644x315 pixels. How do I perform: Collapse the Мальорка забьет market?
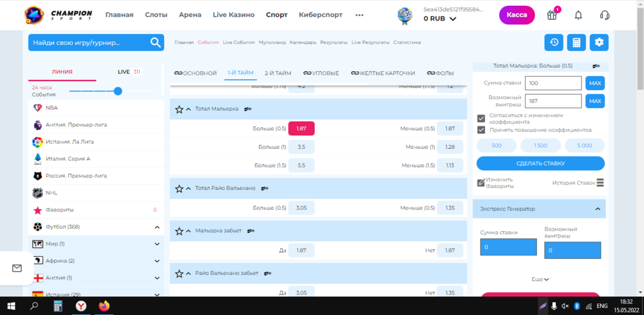pyautogui.click(x=189, y=231)
